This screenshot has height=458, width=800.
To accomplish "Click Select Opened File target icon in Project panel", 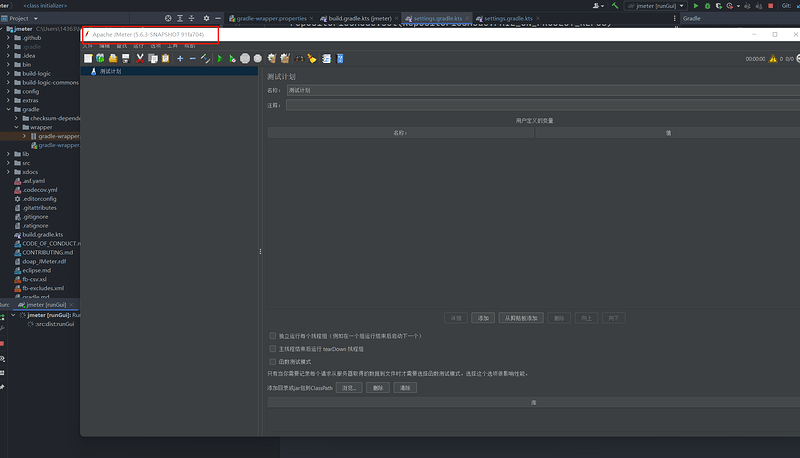I will pos(168,18).
